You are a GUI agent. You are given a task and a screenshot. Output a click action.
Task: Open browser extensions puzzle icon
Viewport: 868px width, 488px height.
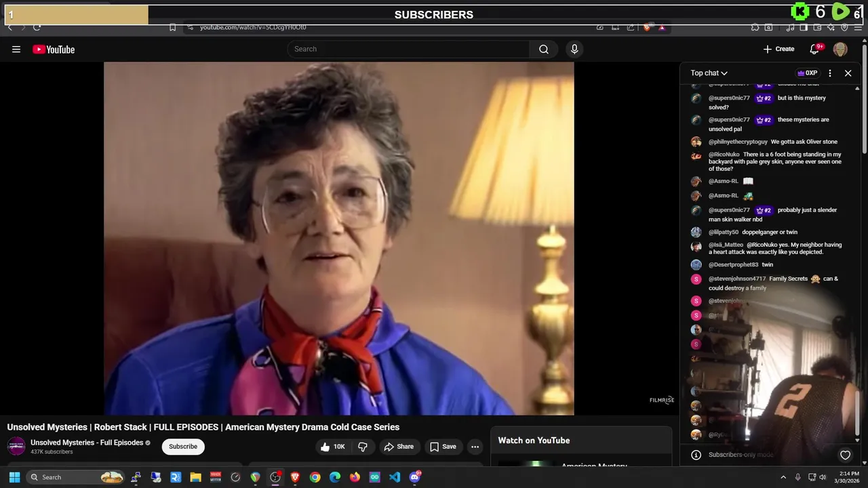coord(755,27)
